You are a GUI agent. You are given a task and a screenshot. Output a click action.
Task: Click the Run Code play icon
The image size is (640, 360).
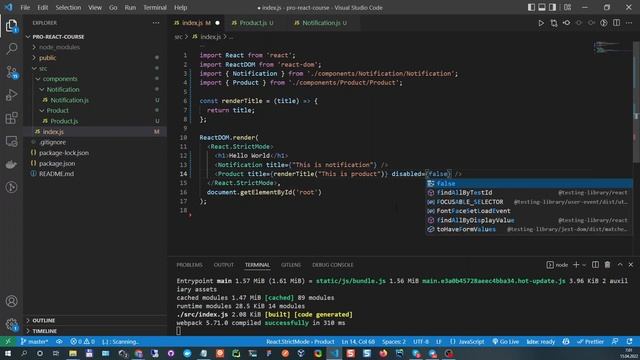(541, 23)
